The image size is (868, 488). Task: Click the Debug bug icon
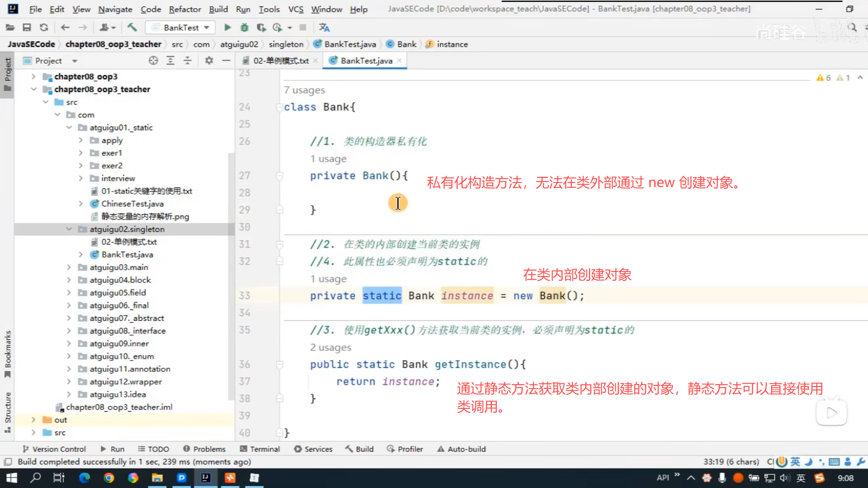244,28
